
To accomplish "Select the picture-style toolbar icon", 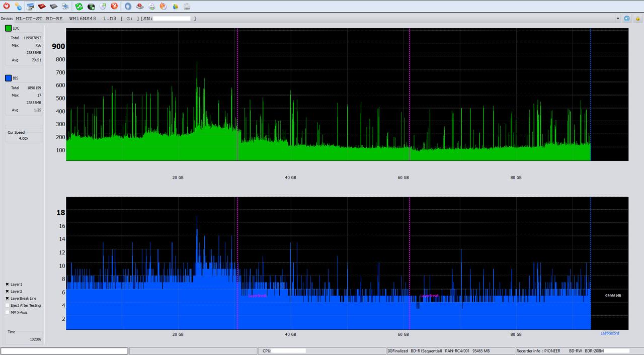I will coord(30,6).
